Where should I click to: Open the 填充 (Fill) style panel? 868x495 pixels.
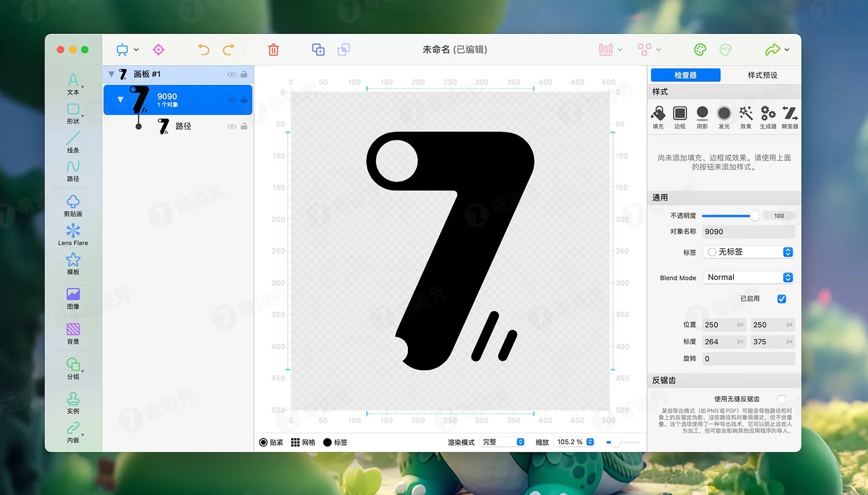pyautogui.click(x=658, y=116)
